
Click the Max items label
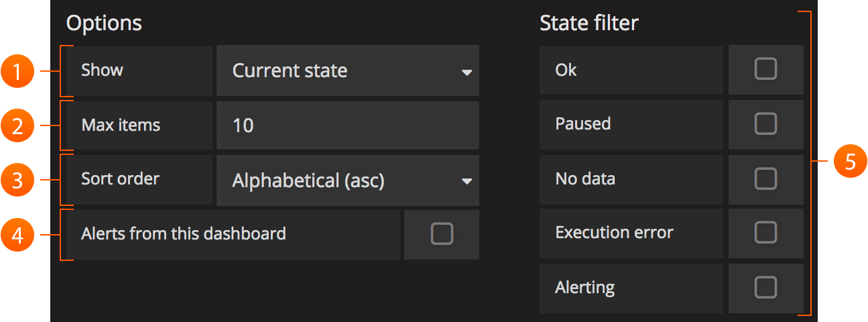(121, 125)
